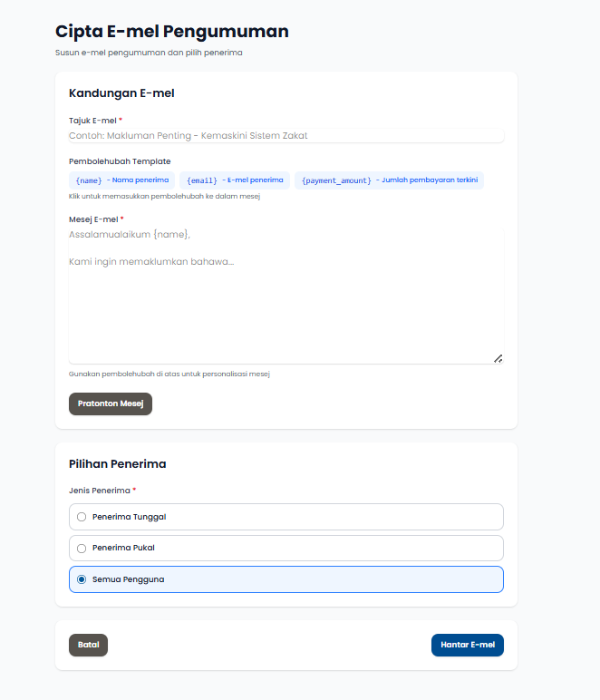Click the Batal cancel button

tap(88, 645)
